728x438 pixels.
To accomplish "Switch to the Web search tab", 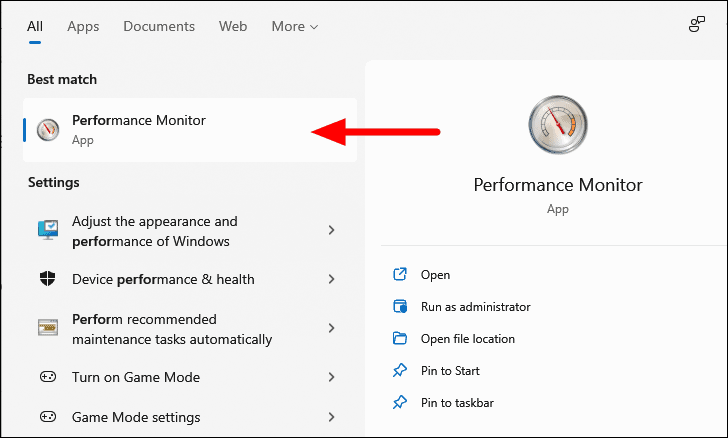I will tap(233, 26).
